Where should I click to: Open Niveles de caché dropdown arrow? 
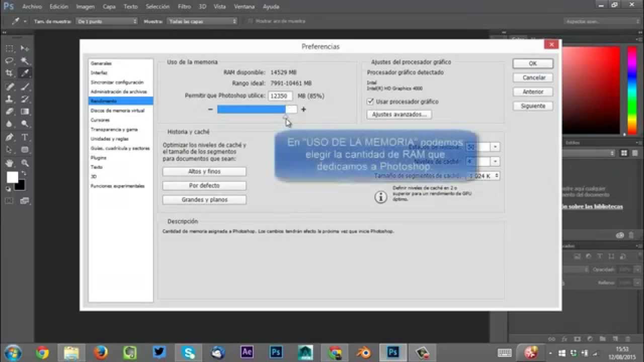point(495,161)
